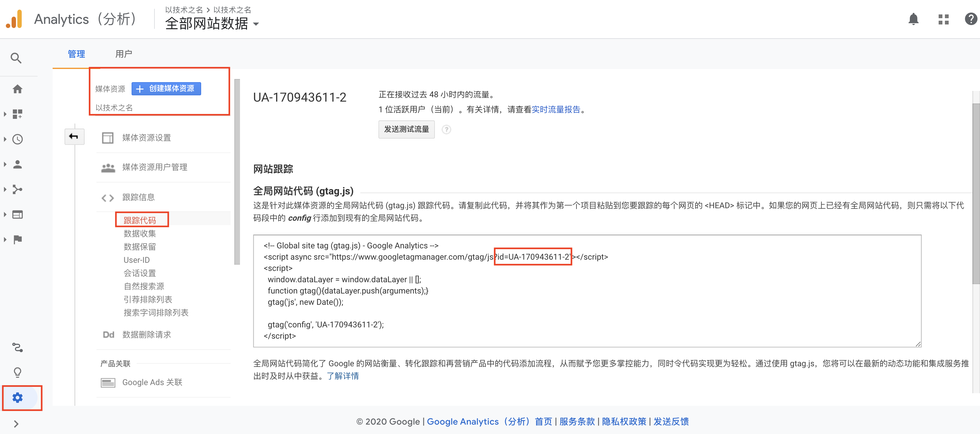Image resolution: width=980 pixels, height=434 pixels.
Task: Open the help question mark menu
Action: click(971, 19)
